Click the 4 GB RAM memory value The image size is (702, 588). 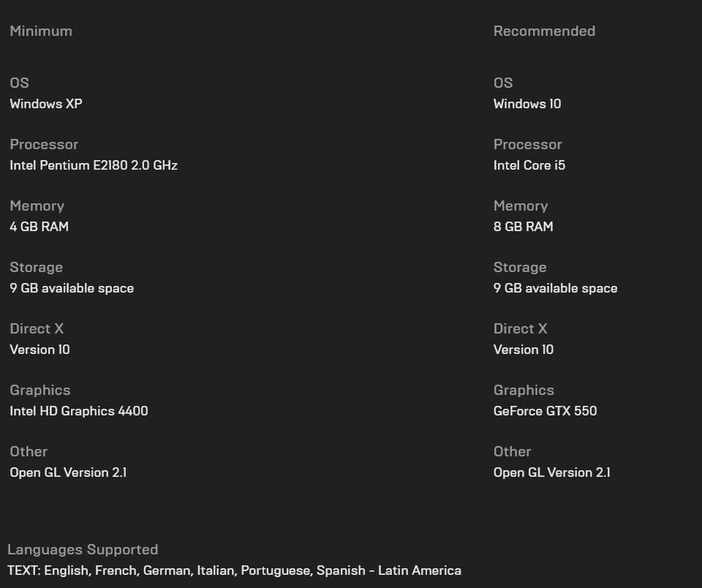[39, 227]
